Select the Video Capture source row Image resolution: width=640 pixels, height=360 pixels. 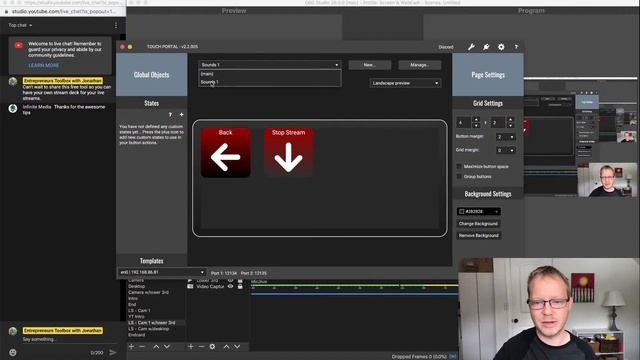tap(216, 287)
